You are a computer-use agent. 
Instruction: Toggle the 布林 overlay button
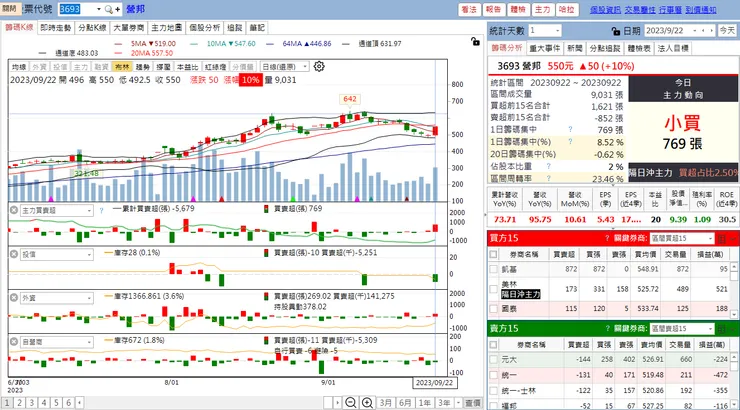pos(122,67)
